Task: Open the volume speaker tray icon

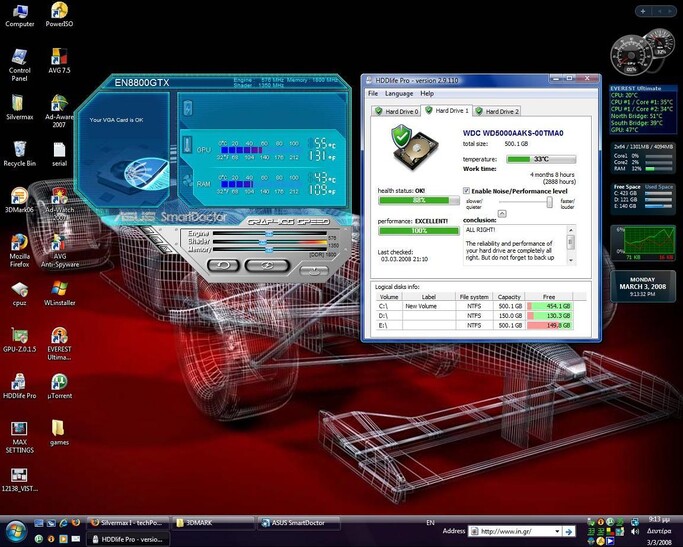Action: coord(635,531)
